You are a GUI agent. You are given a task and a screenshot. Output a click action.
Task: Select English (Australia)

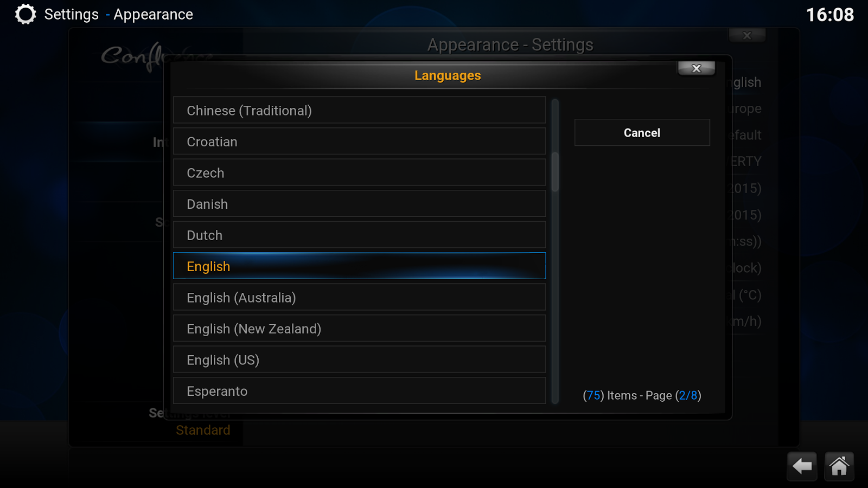[x=360, y=298]
